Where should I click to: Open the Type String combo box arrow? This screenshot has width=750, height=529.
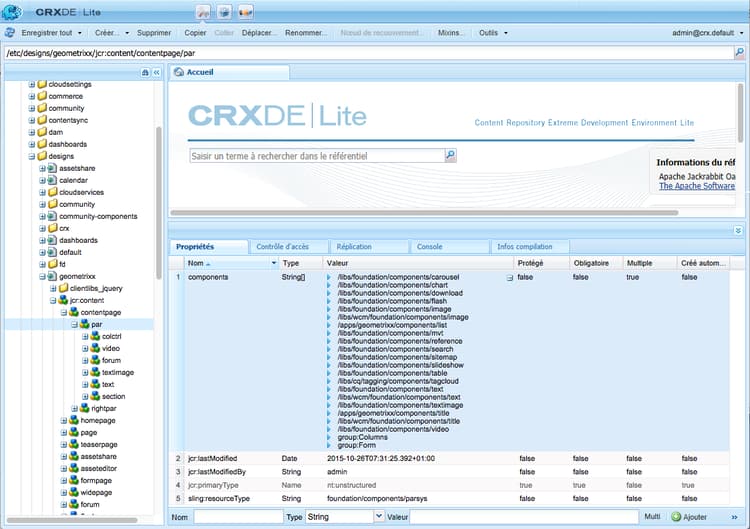pyautogui.click(x=379, y=517)
